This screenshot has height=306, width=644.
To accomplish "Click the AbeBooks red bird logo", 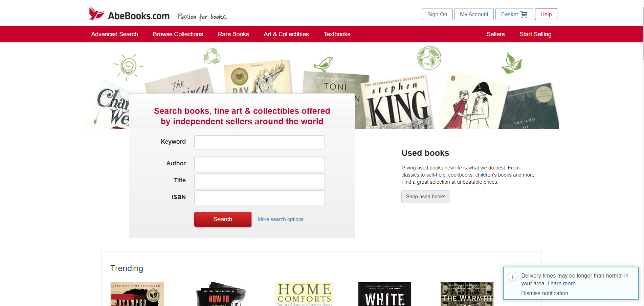I will tap(96, 14).
